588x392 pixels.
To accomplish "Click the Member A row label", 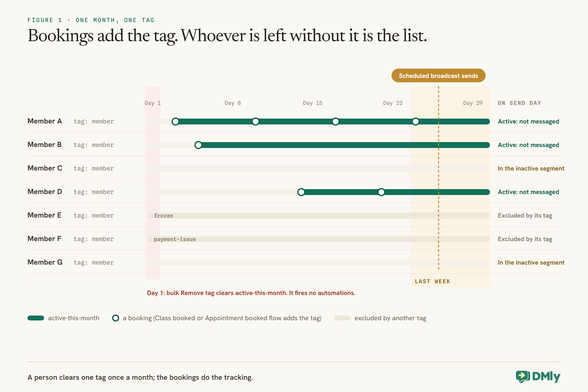I will point(45,121).
